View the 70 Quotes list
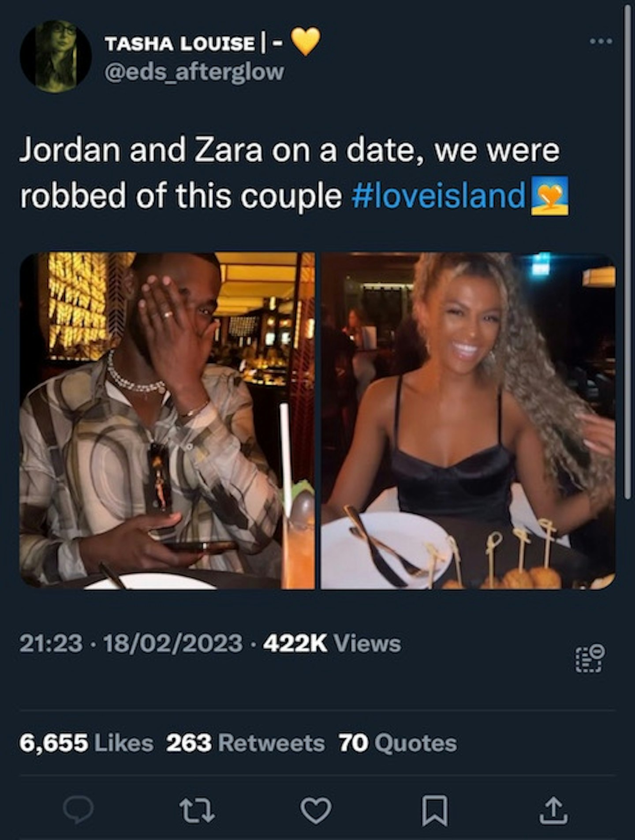The width and height of the screenshot is (635, 840). pyautogui.click(x=398, y=742)
